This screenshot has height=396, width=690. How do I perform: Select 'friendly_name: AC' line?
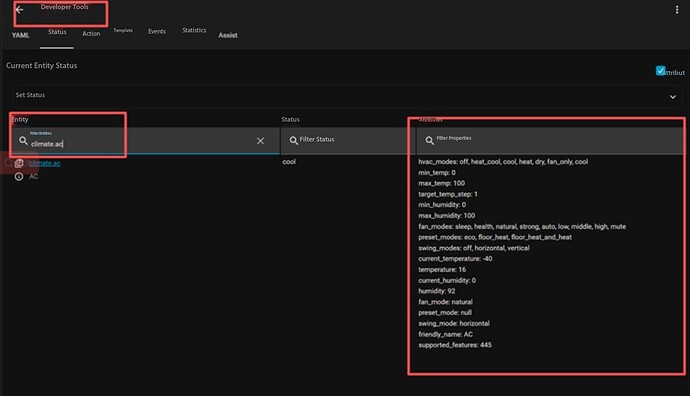(445, 334)
